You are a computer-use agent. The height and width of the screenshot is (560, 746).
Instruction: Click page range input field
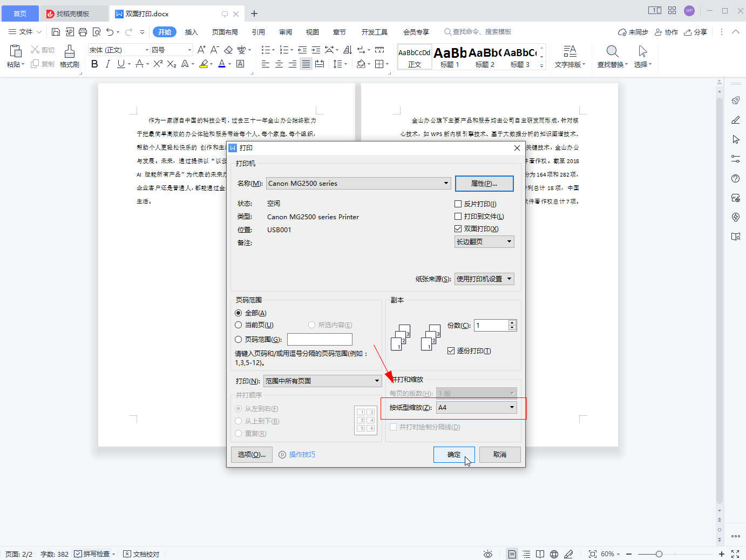tap(320, 339)
